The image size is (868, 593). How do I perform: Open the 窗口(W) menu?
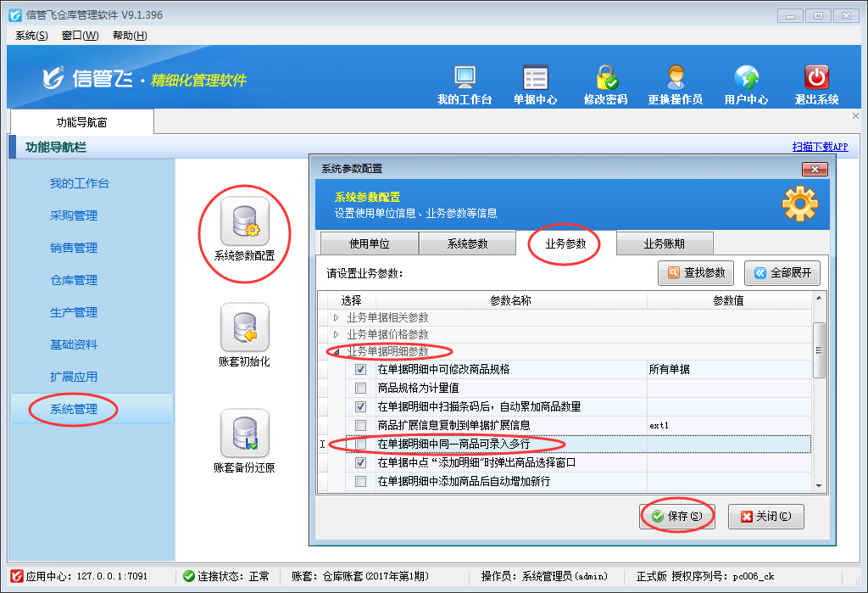point(80,36)
